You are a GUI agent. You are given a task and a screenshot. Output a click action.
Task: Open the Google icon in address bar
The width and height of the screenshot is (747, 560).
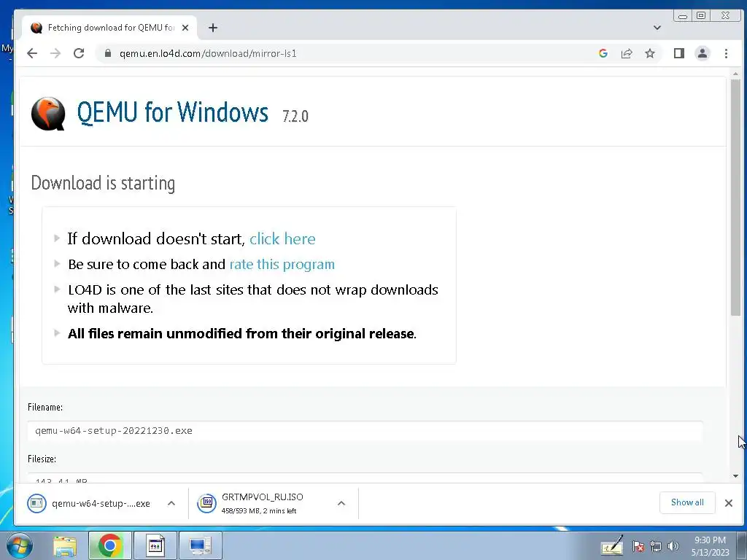click(x=603, y=53)
